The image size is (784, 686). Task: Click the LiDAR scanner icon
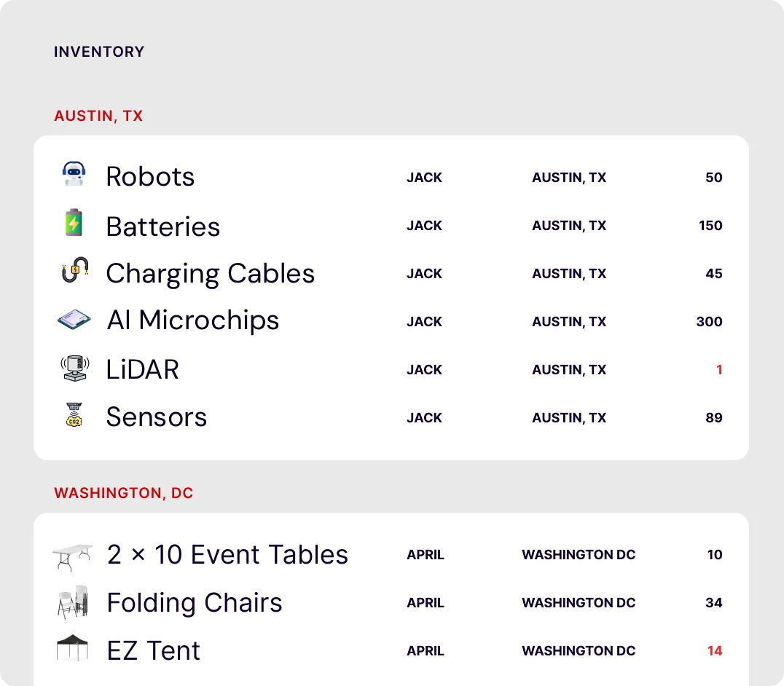coord(75,368)
